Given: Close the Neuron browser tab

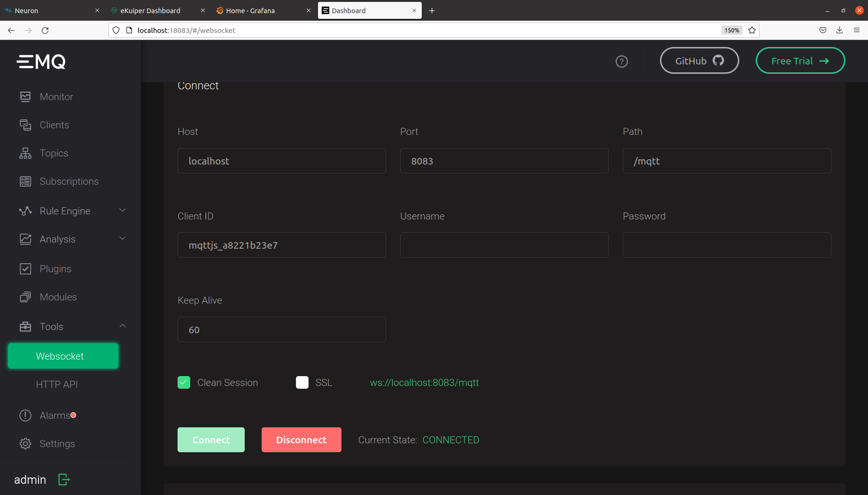Looking at the screenshot, I should tap(97, 10).
